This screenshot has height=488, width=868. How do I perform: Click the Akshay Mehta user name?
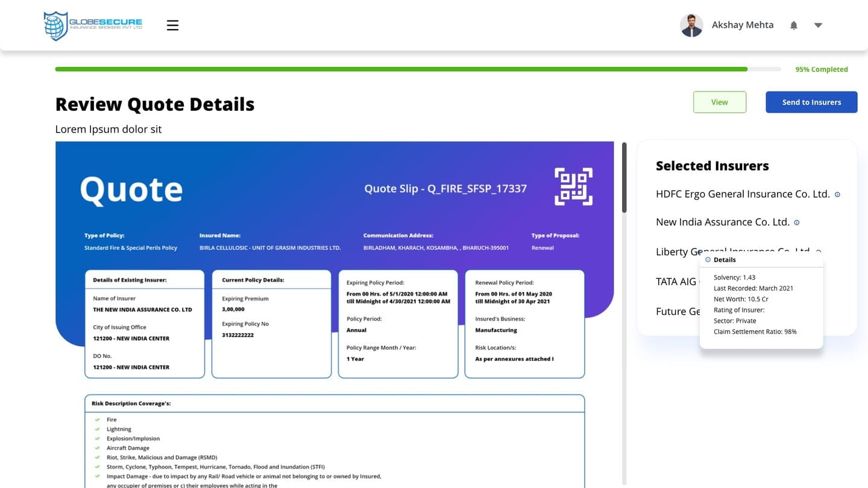(743, 25)
